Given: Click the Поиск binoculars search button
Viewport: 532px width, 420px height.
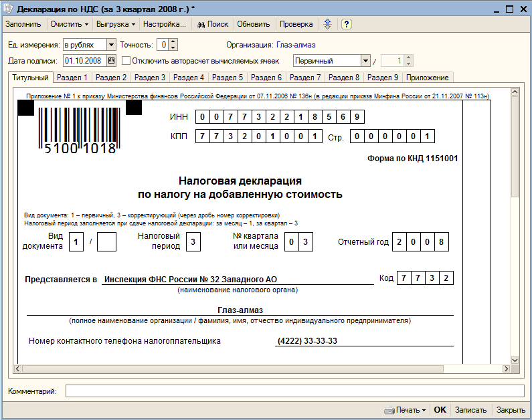Looking at the screenshot, I should (x=213, y=24).
